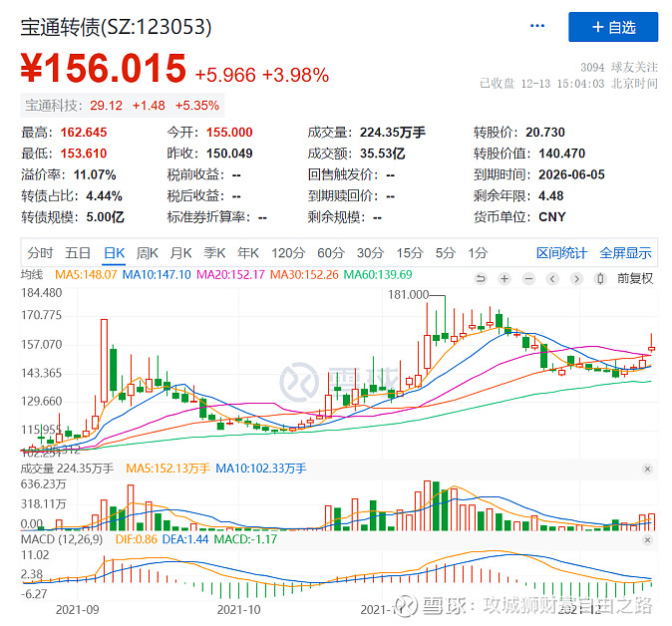Viewport: 672px width, 626px height.
Task: Select the 月K tab
Action: (x=180, y=253)
